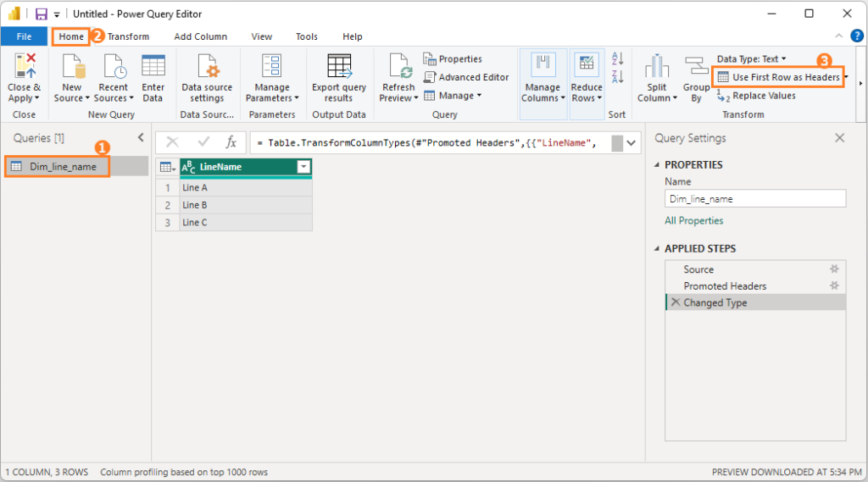
Task: Switch to the Help tab
Action: (352, 36)
